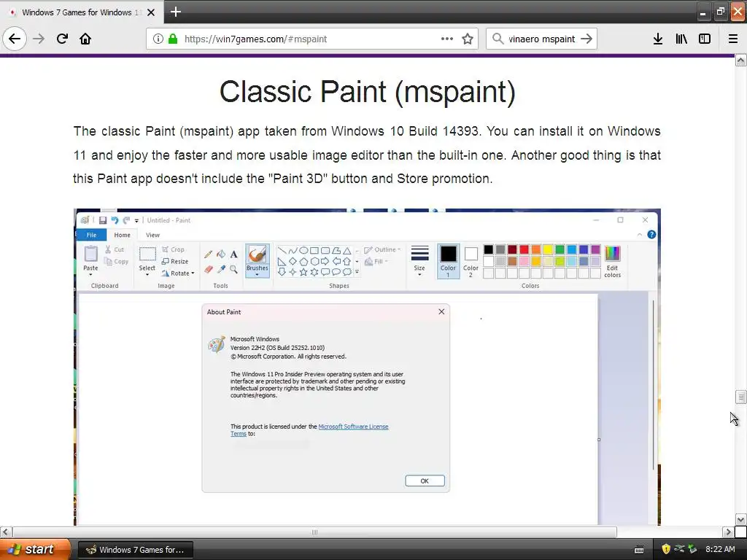Viewport: 747px width, 560px height.
Task: Click the browser forward arrow
Action: point(39,39)
